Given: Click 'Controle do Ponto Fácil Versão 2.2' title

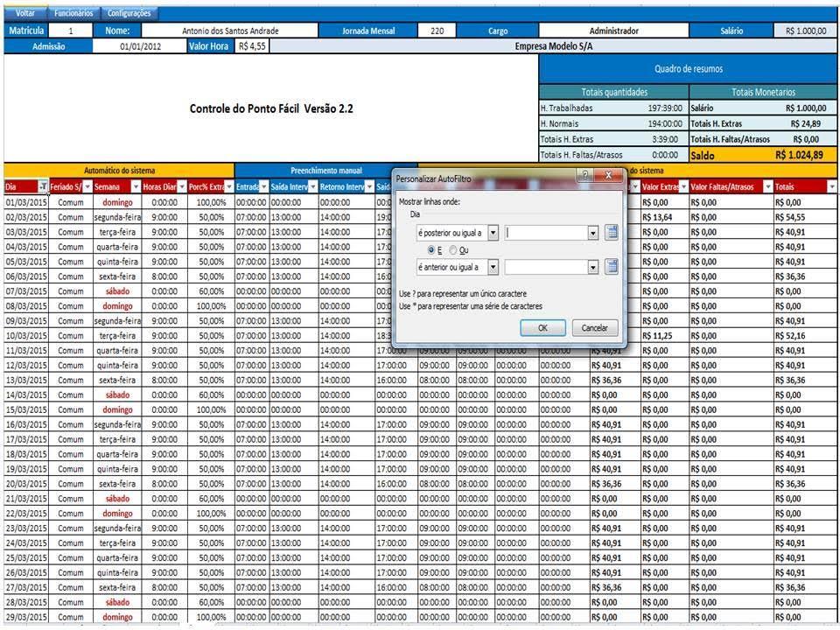Looking at the screenshot, I should click(271, 108).
